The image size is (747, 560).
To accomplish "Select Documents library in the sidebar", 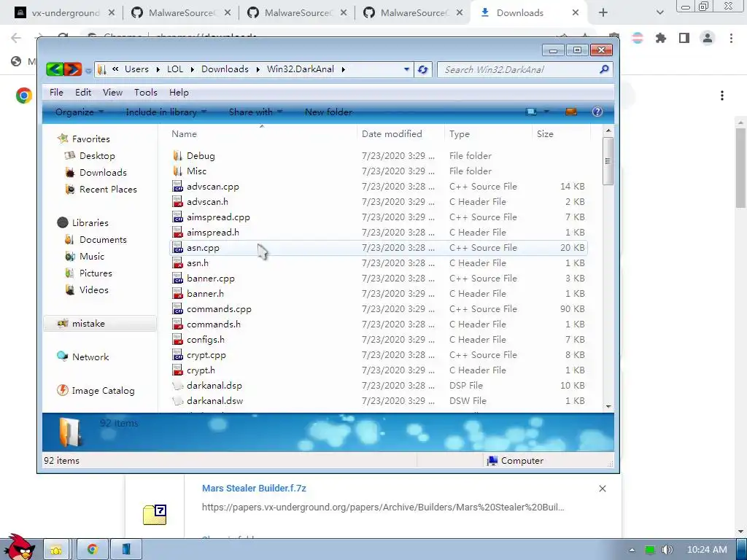I will click(103, 239).
